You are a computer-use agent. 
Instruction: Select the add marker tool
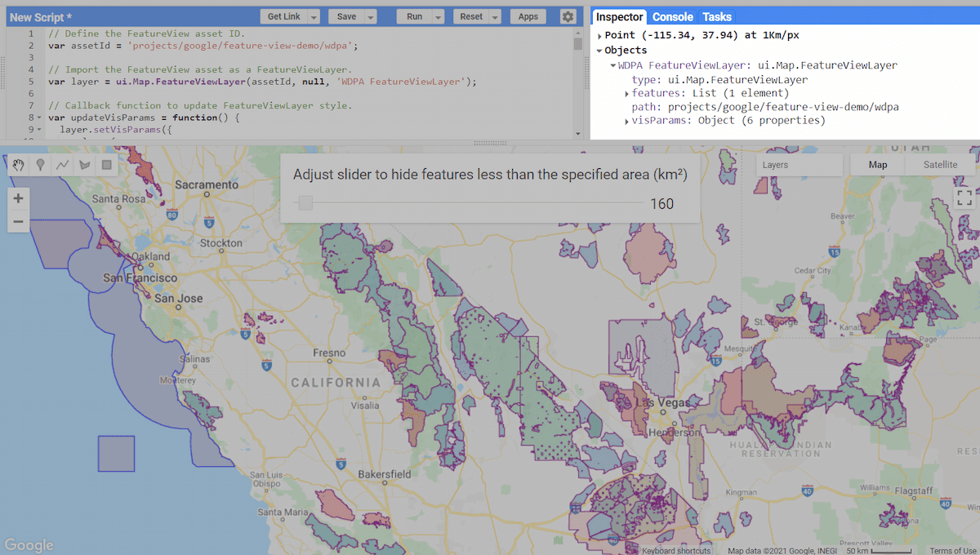[40, 165]
